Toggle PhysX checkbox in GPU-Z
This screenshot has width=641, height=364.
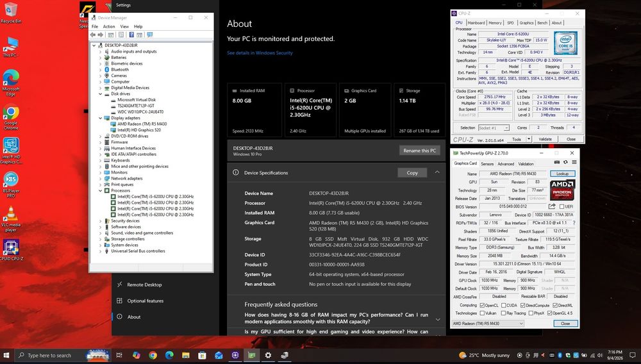[x=531, y=313]
